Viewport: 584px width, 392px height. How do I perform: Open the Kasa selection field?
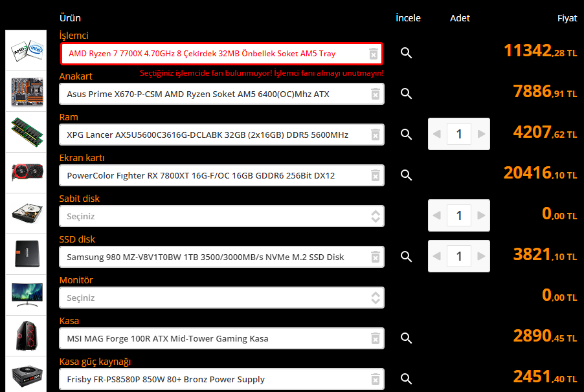click(x=221, y=338)
